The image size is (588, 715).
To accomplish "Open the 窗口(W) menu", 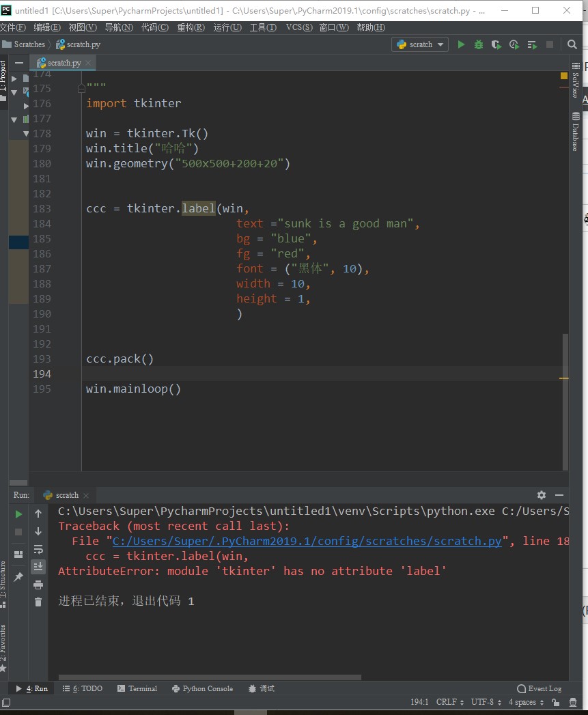I will point(334,27).
